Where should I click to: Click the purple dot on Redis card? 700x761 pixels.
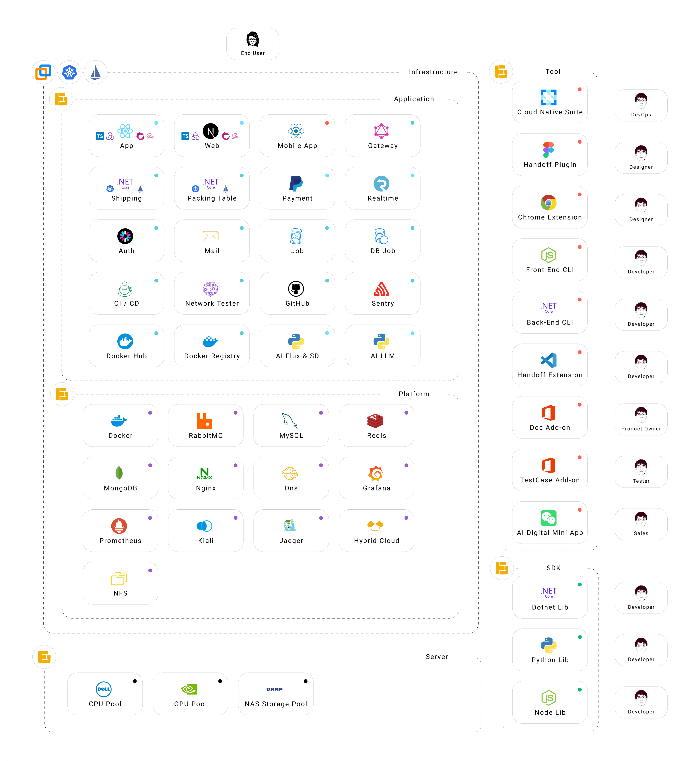[x=406, y=413]
